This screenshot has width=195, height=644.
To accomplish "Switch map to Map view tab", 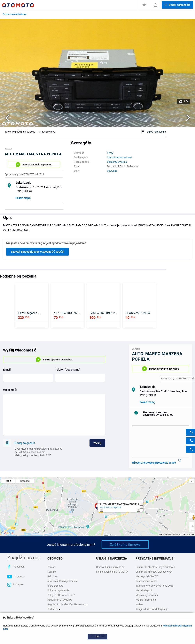I will 8,481.
